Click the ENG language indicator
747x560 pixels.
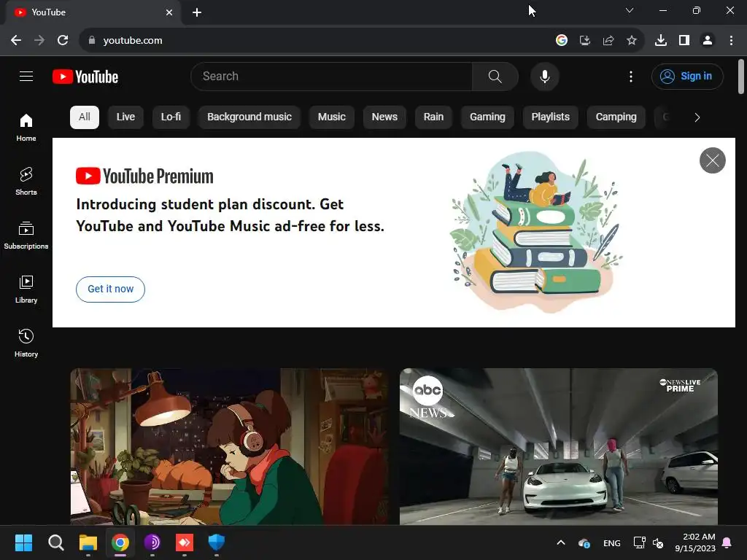click(x=612, y=542)
